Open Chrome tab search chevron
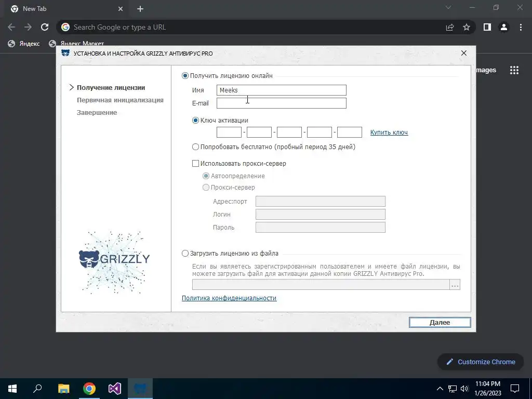Screen dimensions: 532x399 tap(448, 7)
